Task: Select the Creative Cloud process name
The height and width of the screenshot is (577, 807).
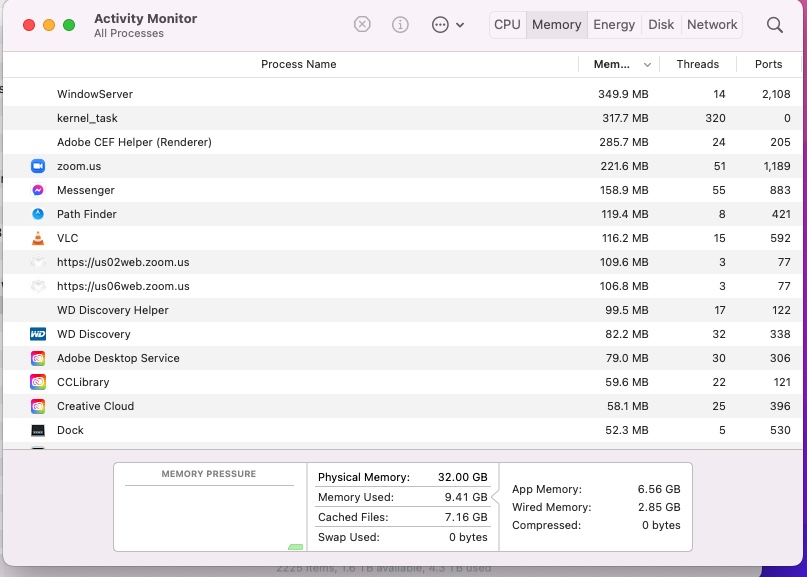Action: pos(95,406)
